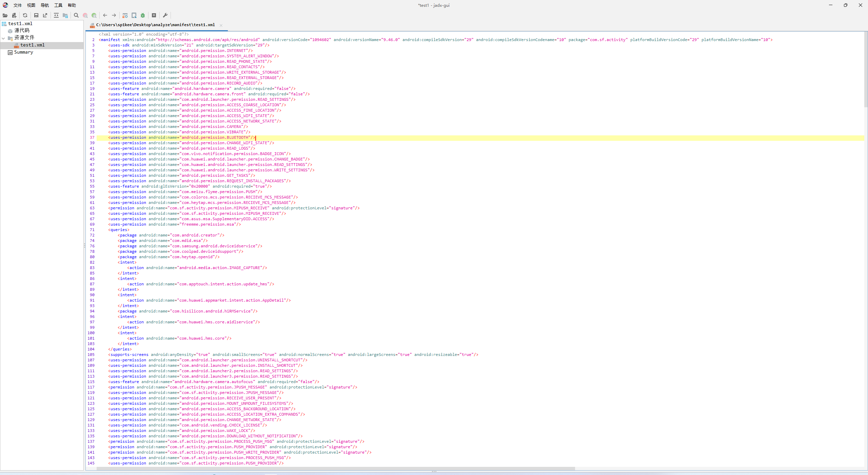Collapse the 资源文件 tree node chevron
The width and height of the screenshot is (868, 475).
3,38
